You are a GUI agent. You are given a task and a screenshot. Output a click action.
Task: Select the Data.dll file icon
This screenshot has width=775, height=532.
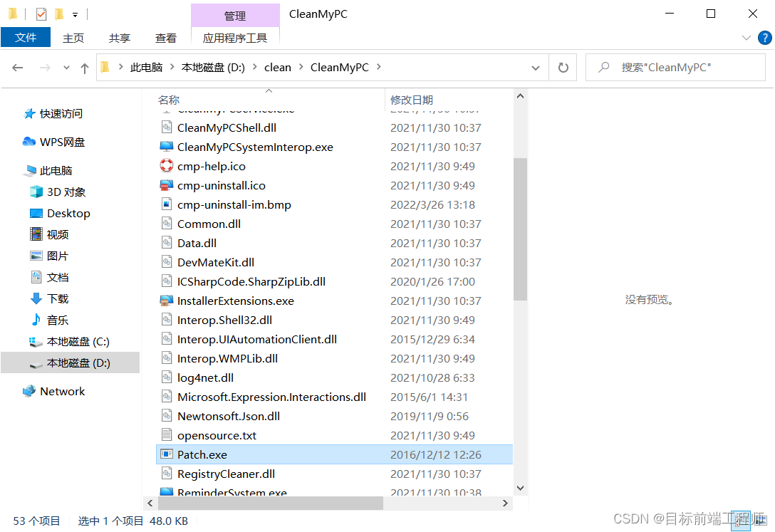click(167, 243)
